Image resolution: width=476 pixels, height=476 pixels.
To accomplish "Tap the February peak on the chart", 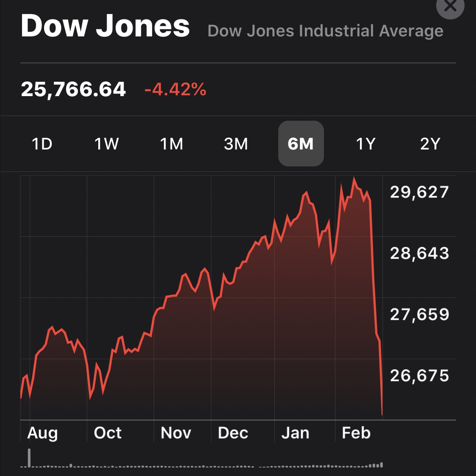I will [354, 179].
